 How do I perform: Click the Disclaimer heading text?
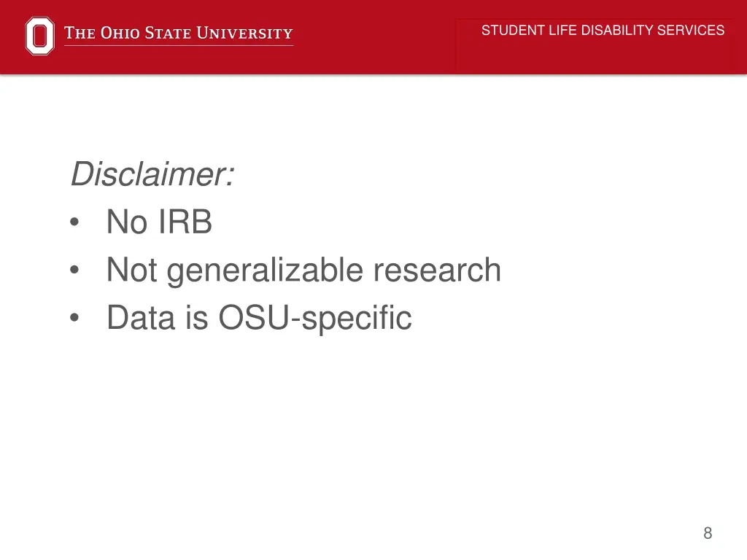pos(152,174)
